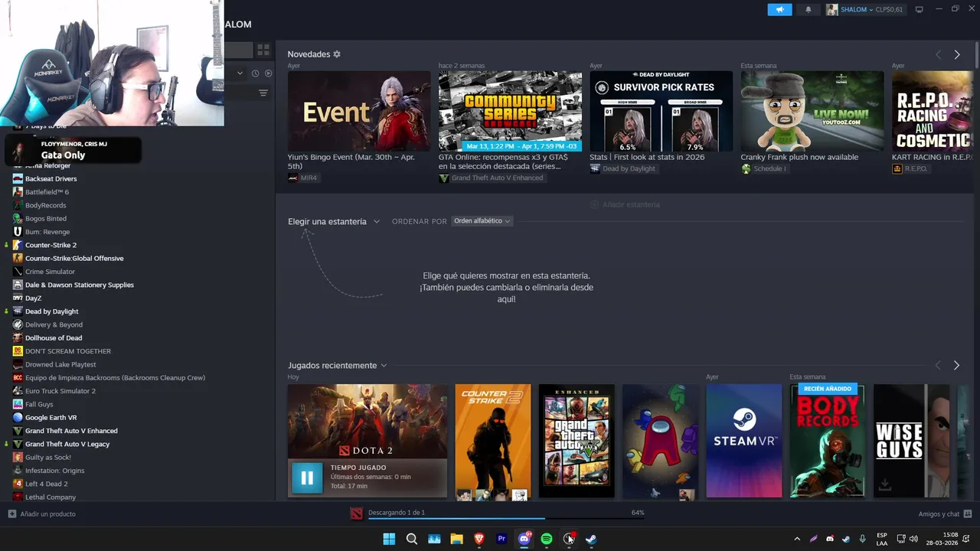980x551 pixels.
Task: Select Grand Theft Auto V Enhanced entry
Action: coord(71,431)
